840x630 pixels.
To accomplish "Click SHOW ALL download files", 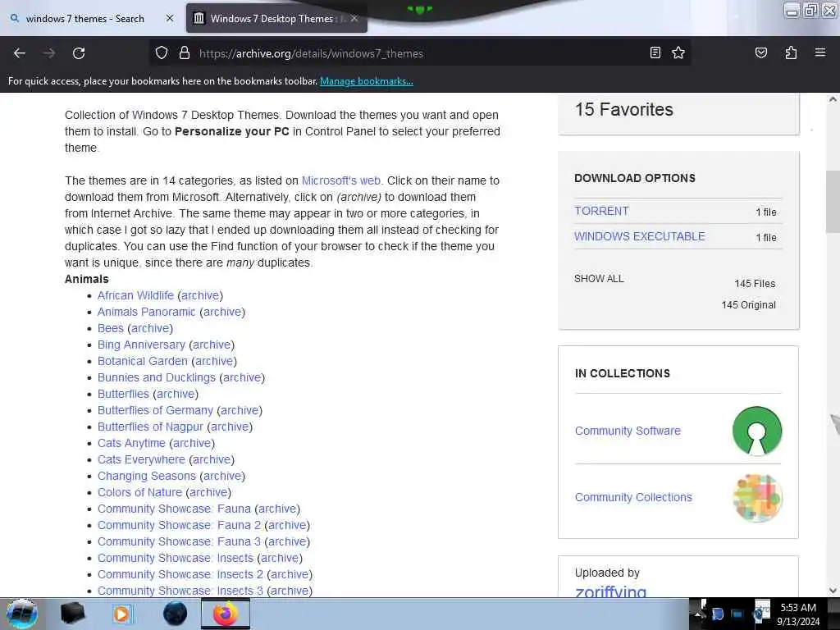I will point(599,279).
